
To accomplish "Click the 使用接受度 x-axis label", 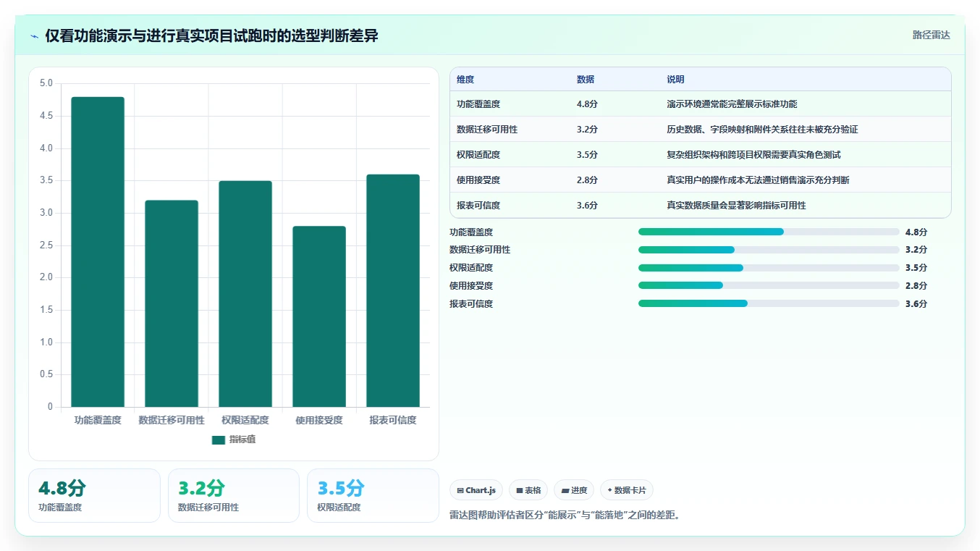I will tap(319, 420).
